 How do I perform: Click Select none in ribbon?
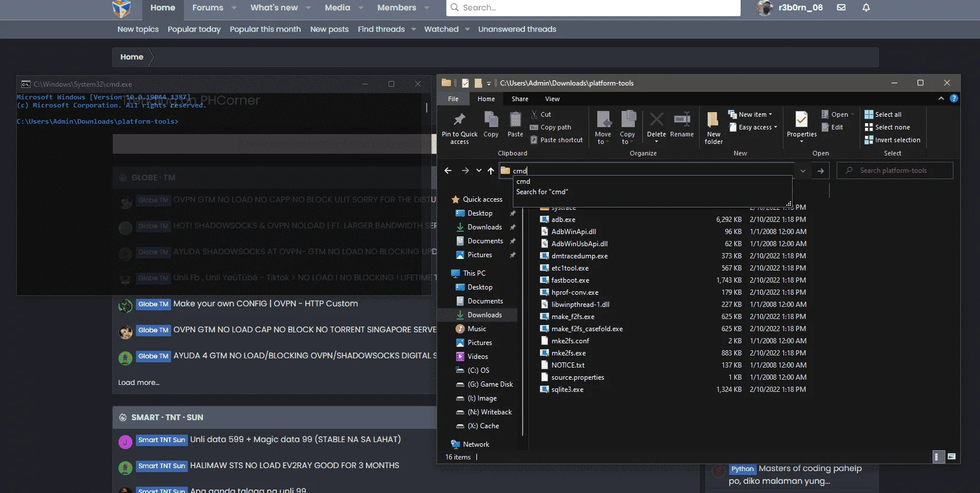tap(887, 127)
